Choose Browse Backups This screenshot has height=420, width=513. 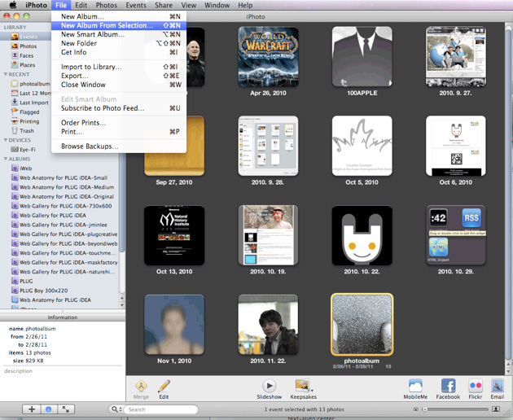click(x=119, y=147)
